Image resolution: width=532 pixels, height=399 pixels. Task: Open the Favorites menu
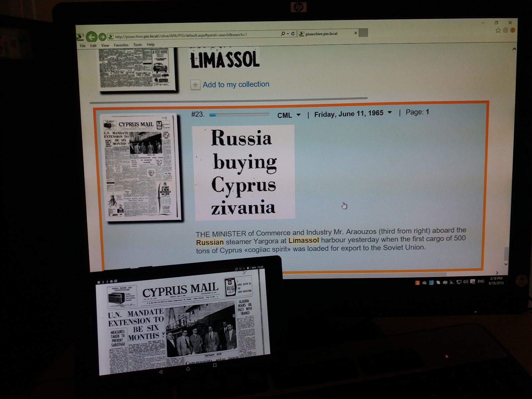[x=121, y=45]
